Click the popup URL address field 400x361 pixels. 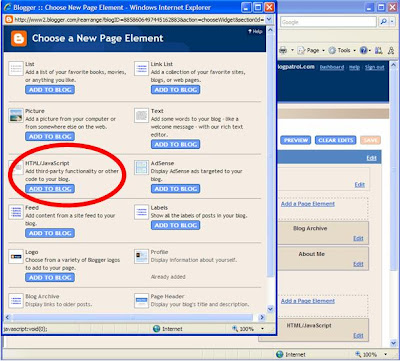[139, 20]
